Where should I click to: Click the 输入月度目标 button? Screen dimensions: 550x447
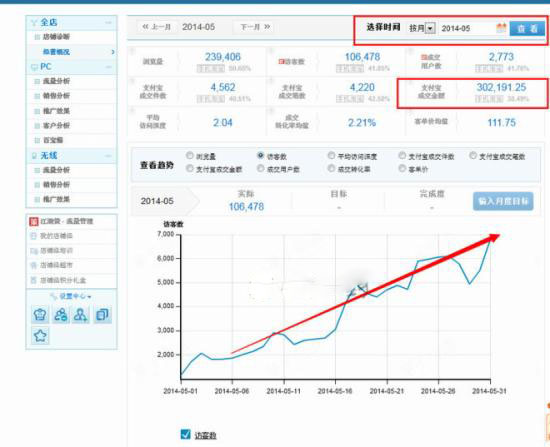pyautogui.click(x=503, y=201)
